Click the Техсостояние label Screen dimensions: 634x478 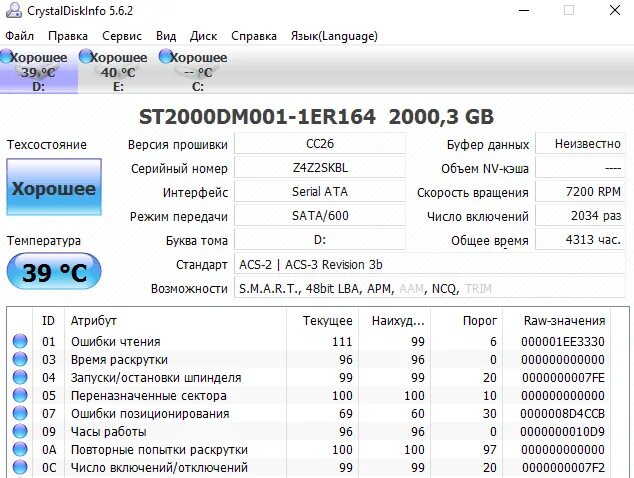tap(47, 144)
